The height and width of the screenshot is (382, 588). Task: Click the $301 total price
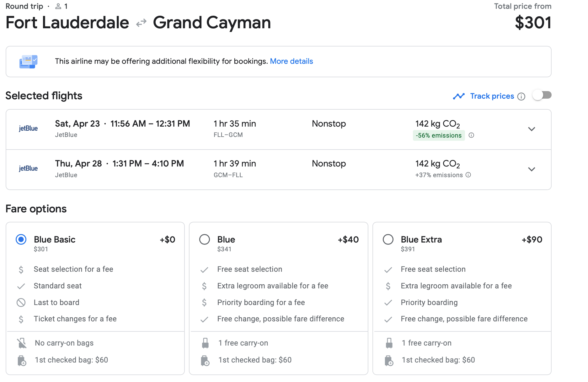point(533,23)
